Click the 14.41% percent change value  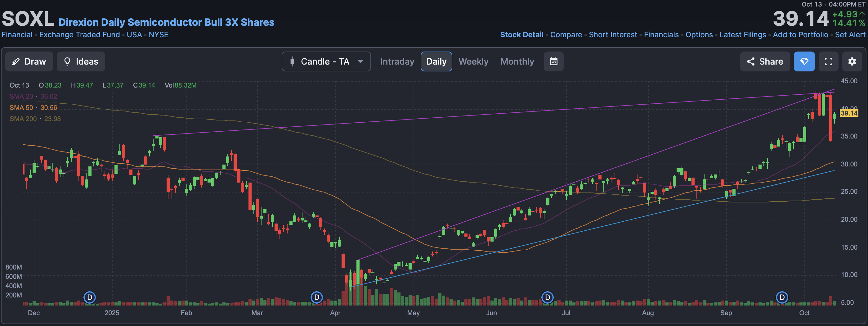(x=848, y=23)
